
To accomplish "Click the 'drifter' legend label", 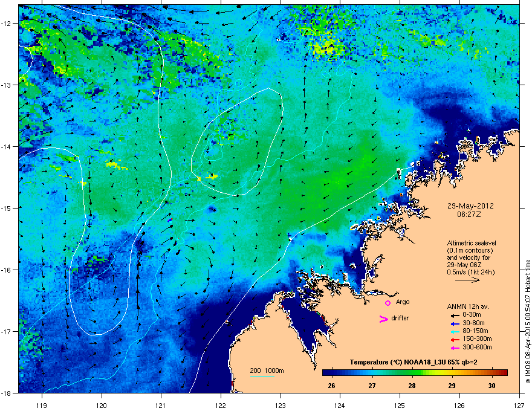I will [400, 318].
